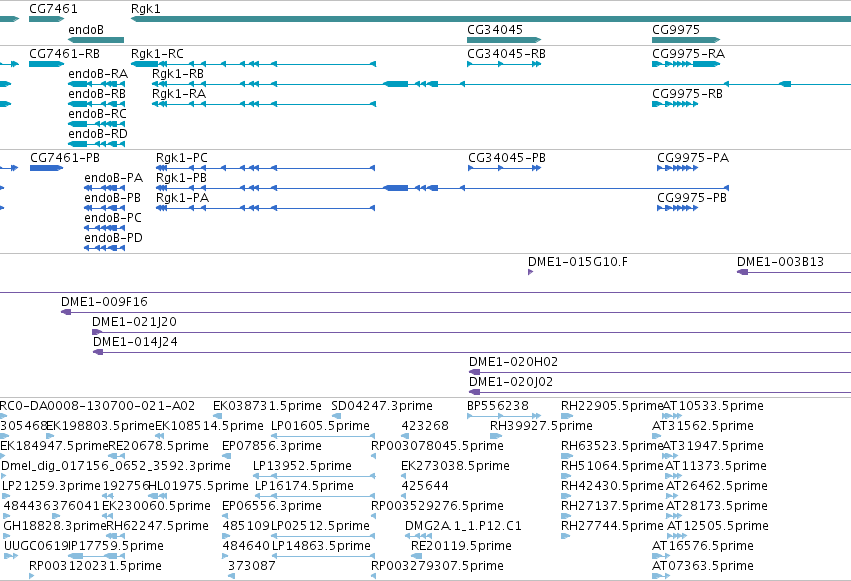
Task: Click the 373087 EST label
Action: (x=252, y=566)
